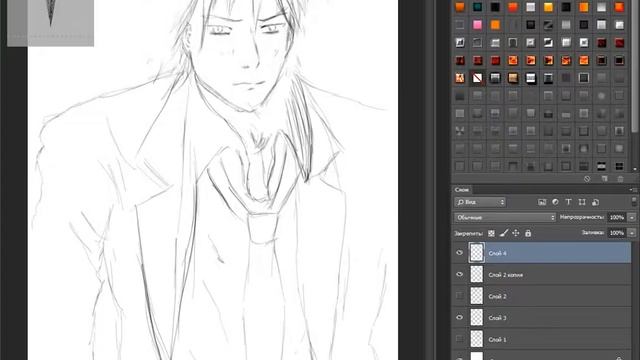Filter layers by type (T) icon

pos(568,202)
